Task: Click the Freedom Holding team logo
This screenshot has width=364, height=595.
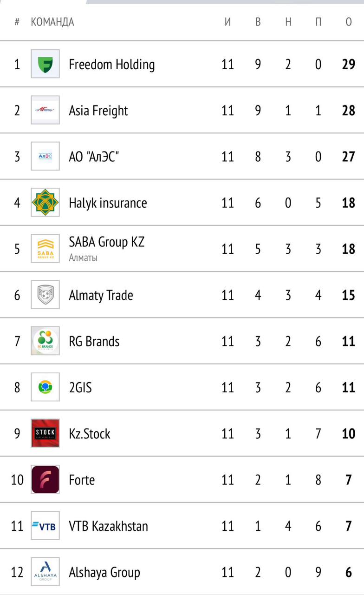Action: point(45,64)
